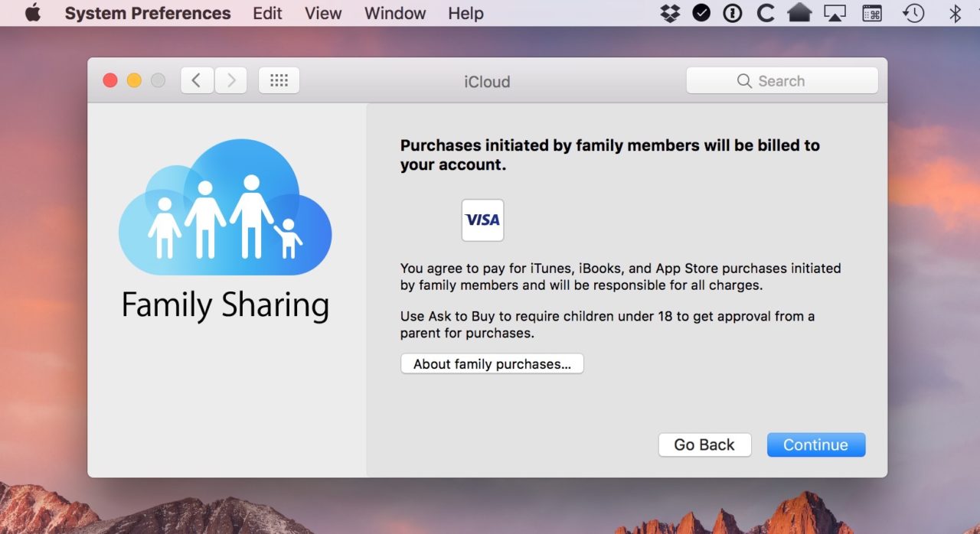Click the About family purchases button
Image resolution: width=980 pixels, height=534 pixels.
coord(492,364)
